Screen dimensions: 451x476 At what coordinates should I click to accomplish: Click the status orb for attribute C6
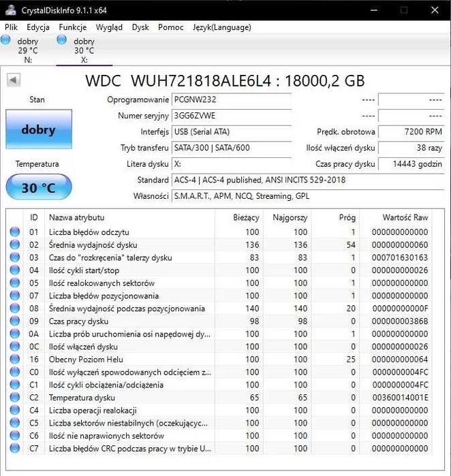tap(14, 436)
